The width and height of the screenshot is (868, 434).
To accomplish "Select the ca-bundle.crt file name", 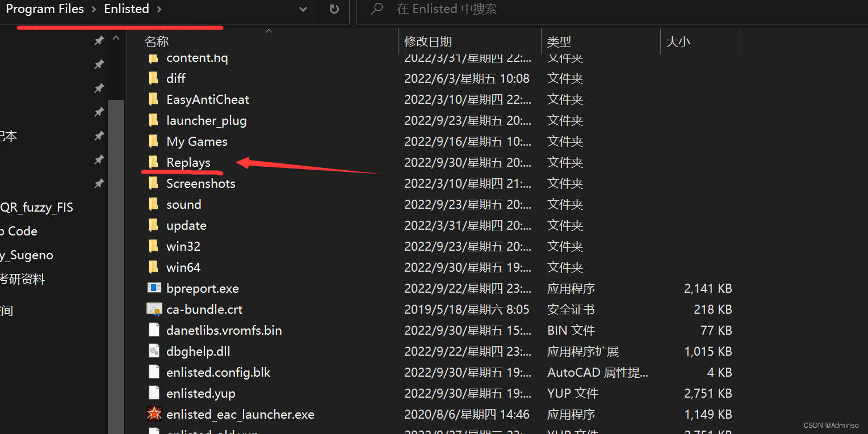I will [204, 309].
